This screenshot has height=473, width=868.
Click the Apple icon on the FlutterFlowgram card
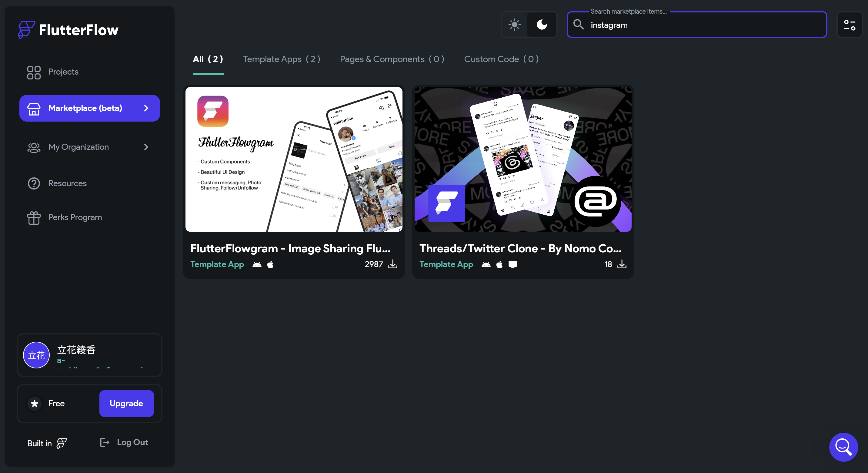(270, 265)
